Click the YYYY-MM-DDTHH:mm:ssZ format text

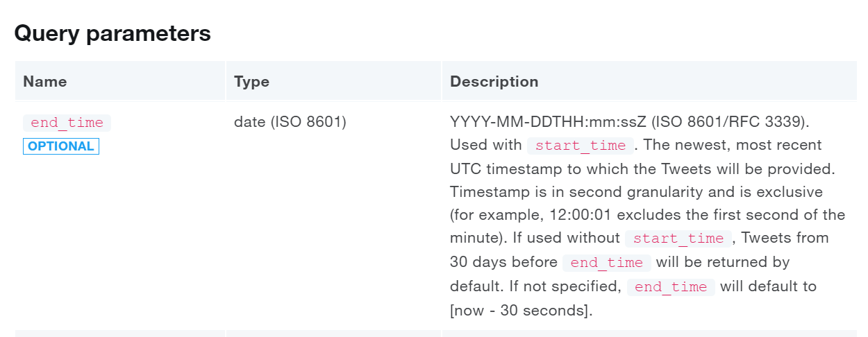(x=549, y=122)
